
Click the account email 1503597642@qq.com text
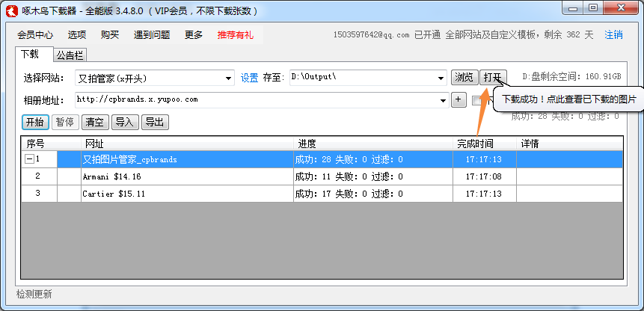(371, 35)
